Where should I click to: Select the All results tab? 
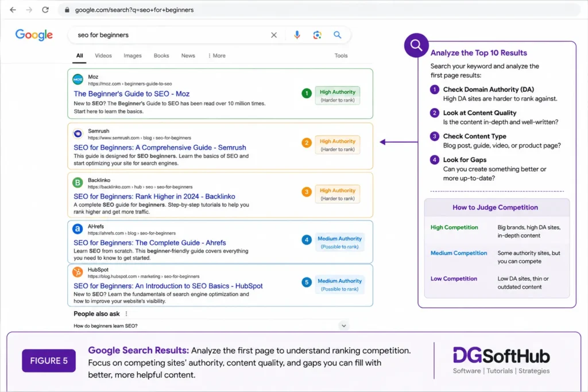coord(79,56)
